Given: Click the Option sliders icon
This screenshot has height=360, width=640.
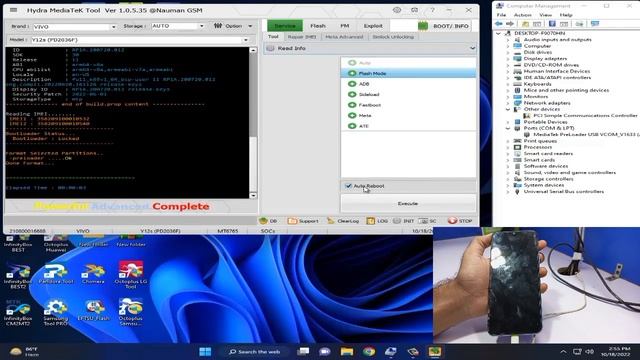Looking at the screenshot, I should tap(218, 26).
